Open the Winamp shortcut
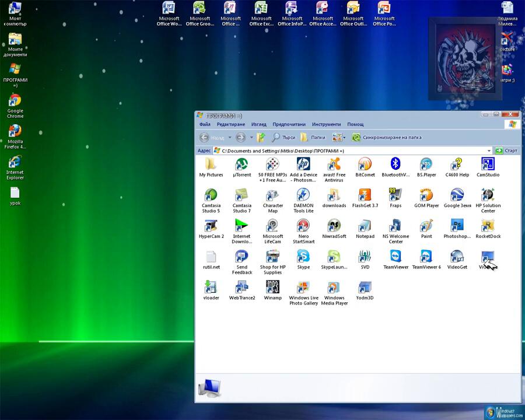Viewport: 525px width, 420px height. point(272,288)
